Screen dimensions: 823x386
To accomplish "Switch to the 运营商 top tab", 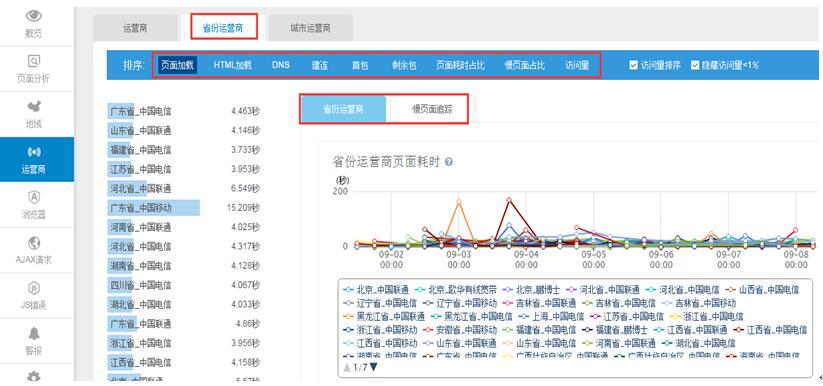I will [x=135, y=28].
